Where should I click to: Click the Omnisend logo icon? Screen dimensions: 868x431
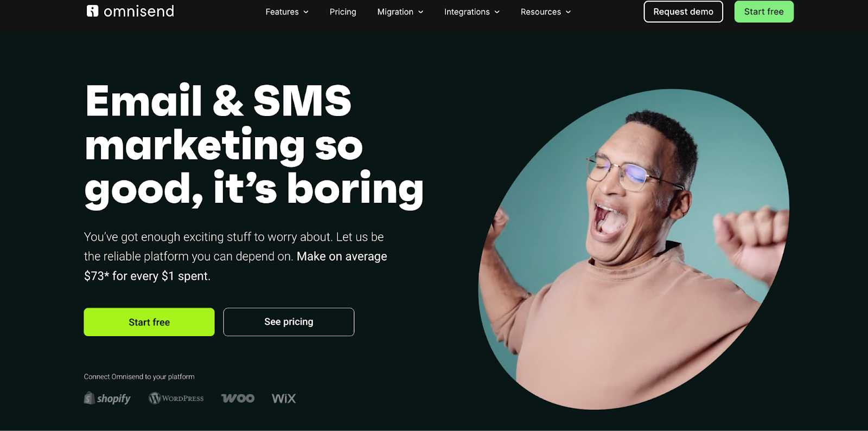pyautogui.click(x=92, y=11)
